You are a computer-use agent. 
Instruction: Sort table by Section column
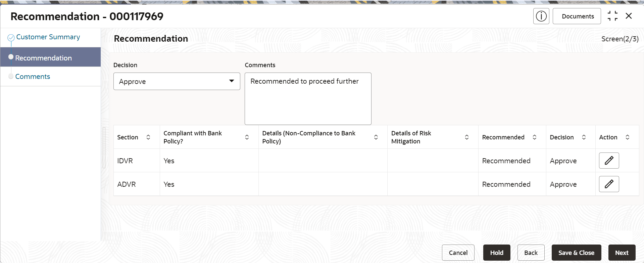(x=148, y=137)
